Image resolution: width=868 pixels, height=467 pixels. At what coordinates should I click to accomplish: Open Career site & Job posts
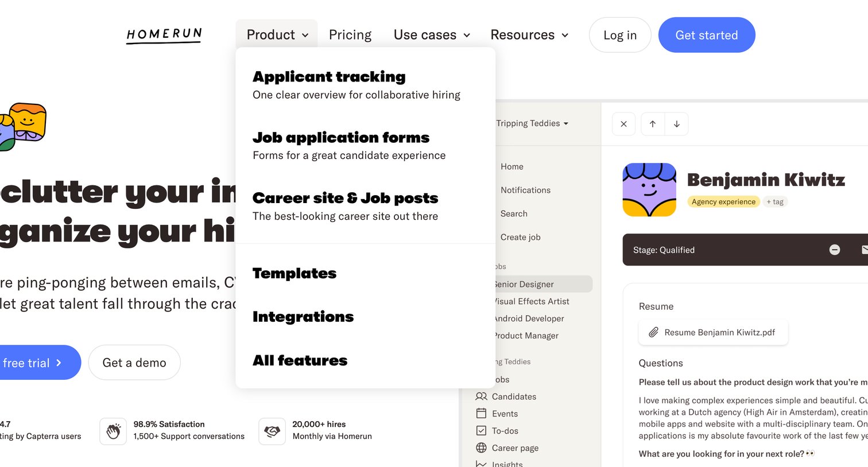click(345, 207)
